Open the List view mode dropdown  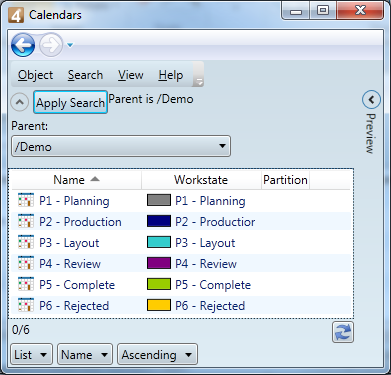coord(31,354)
